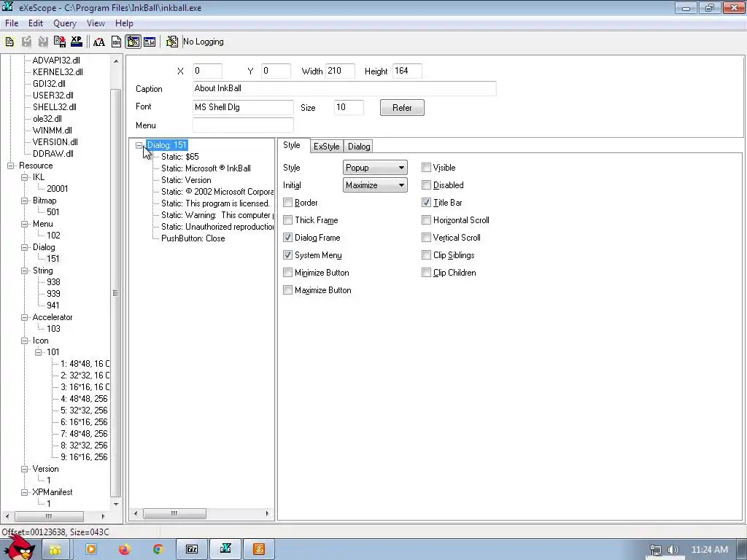The width and height of the screenshot is (747, 560).
Task: Open the Initial Maximize dropdown
Action: pos(375,185)
